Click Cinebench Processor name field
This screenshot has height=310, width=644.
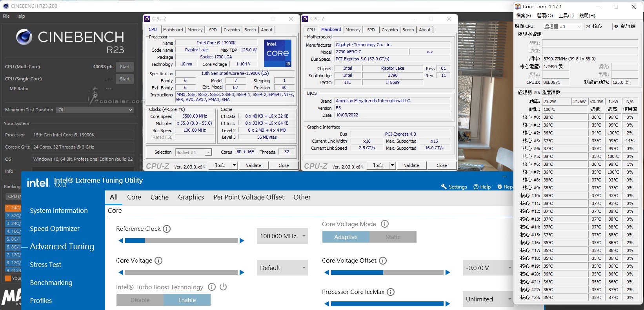pyautogui.click(x=83, y=135)
